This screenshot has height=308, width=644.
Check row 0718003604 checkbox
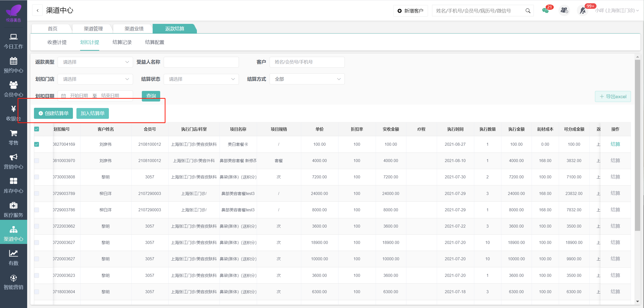(37, 292)
